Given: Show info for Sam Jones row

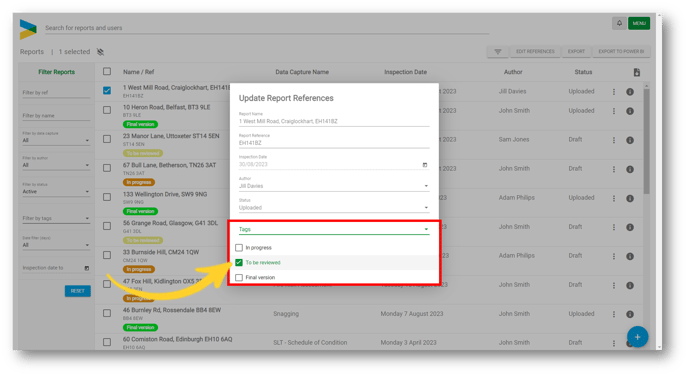Looking at the screenshot, I should [630, 140].
